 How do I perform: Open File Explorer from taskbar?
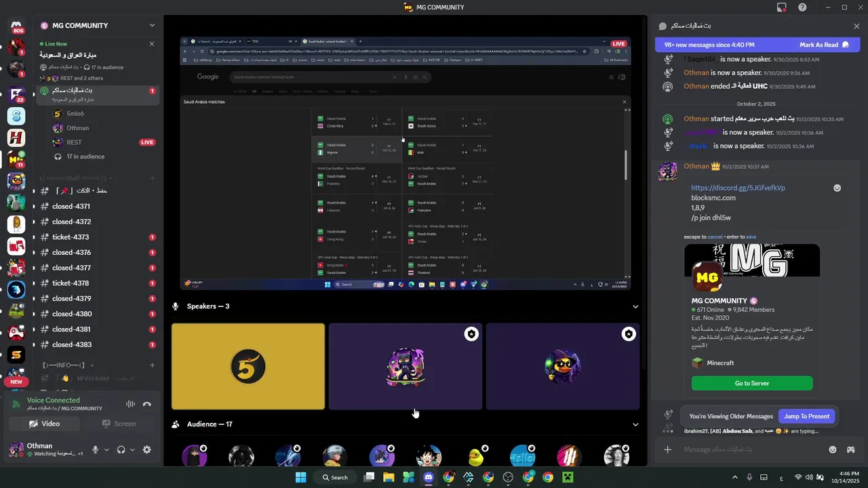point(389,477)
